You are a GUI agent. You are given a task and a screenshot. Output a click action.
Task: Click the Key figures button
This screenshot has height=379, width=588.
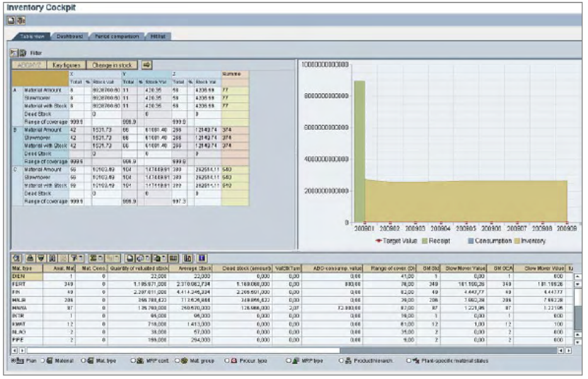pyautogui.click(x=66, y=65)
